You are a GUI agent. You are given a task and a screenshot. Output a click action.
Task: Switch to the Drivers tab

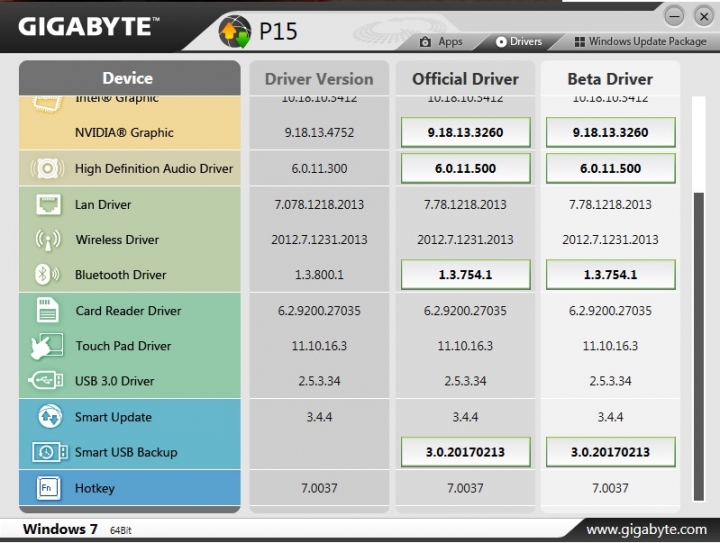click(x=519, y=42)
